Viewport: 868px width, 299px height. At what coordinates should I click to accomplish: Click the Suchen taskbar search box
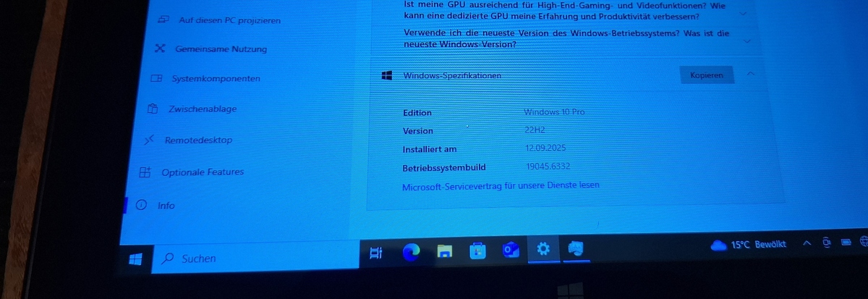(x=257, y=258)
